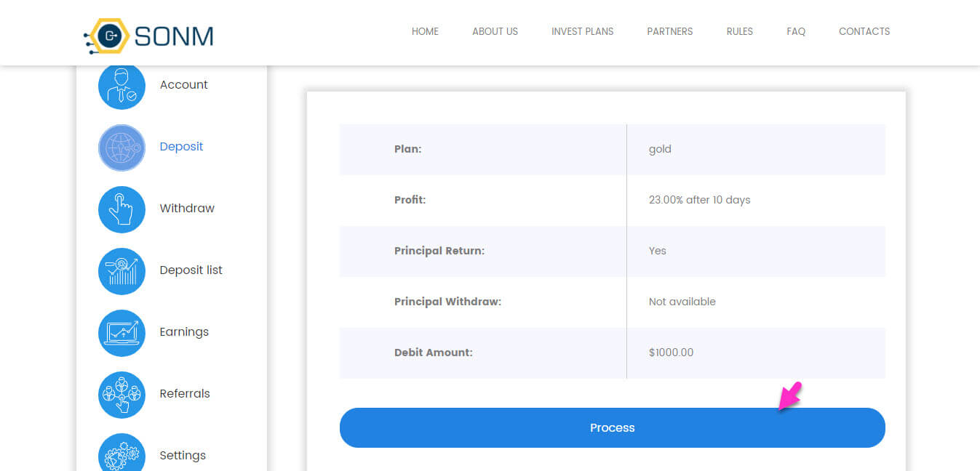Go to the PARTNERS section
This screenshot has height=471, width=980.
coord(669,31)
